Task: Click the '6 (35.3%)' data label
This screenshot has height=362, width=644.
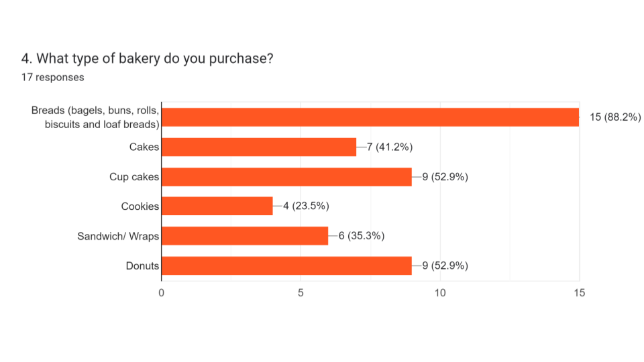Action: (x=362, y=236)
